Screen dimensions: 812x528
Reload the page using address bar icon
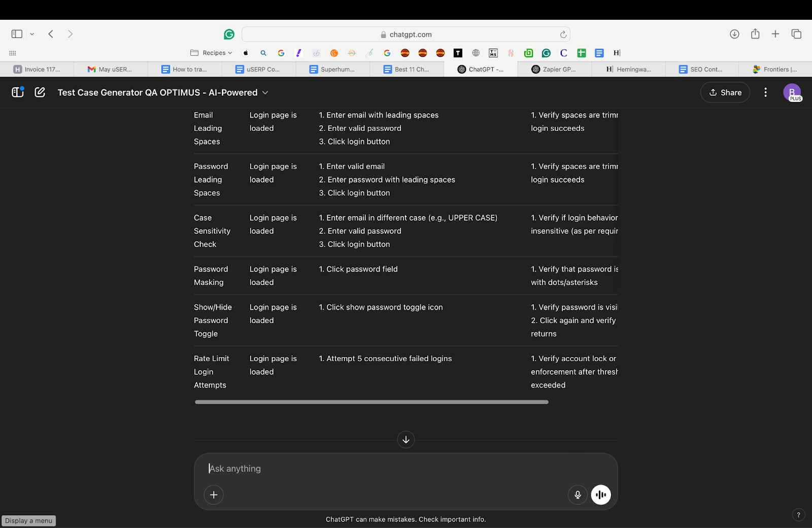tap(563, 34)
